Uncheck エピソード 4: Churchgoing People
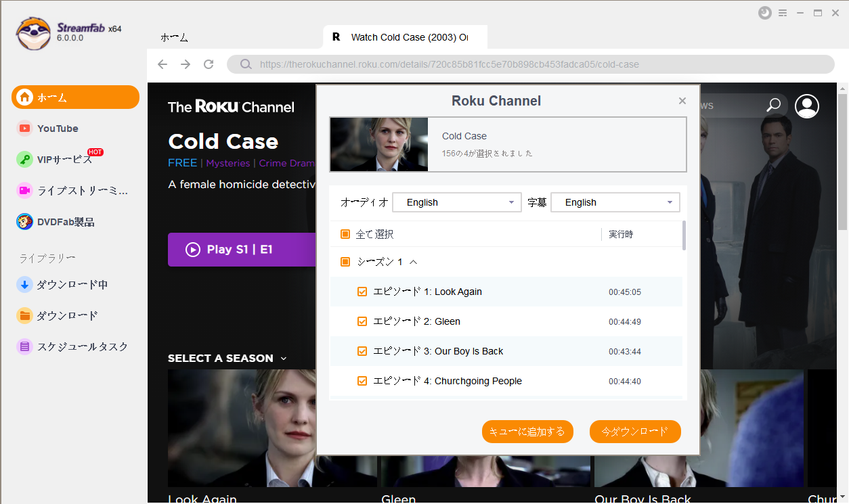Screen dimensions: 849x504 click(x=362, y=381)
